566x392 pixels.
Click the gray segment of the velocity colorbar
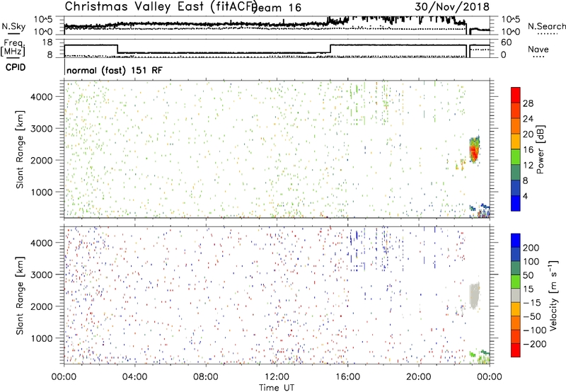click(x=516, y=295)
